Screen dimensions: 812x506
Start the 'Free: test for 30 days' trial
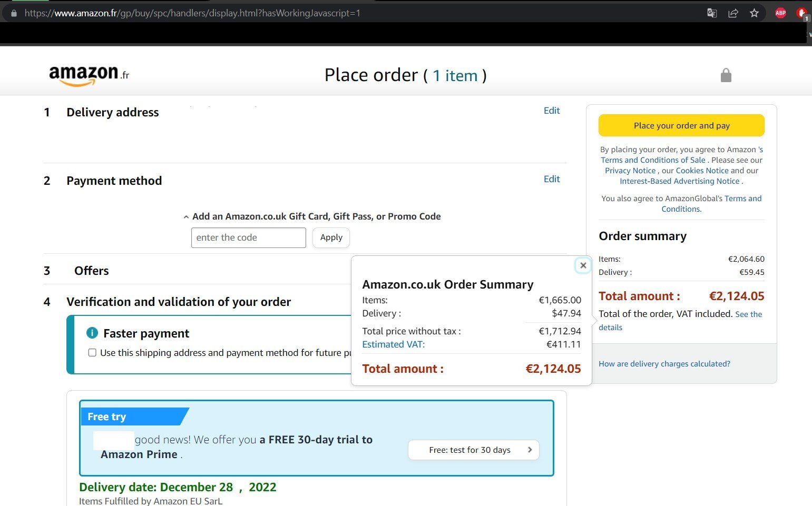coord(474,450)
